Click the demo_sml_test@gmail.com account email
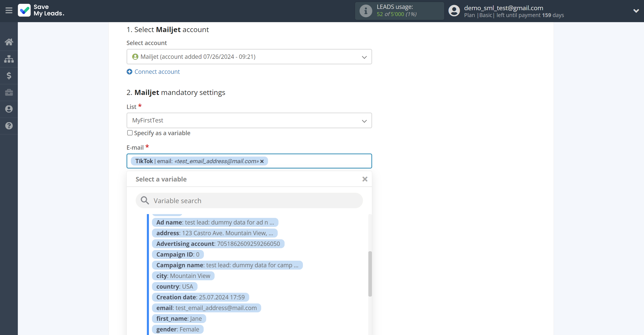Image resolution: width=644 pixels, height=335 pixels. tap(503, 8)
